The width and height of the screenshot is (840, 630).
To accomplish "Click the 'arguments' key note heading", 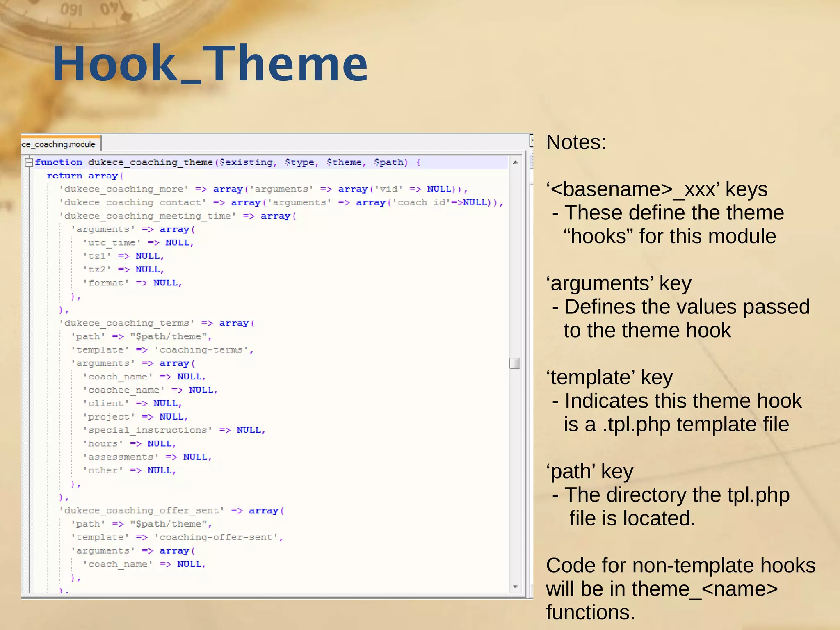I will (619, 283).
